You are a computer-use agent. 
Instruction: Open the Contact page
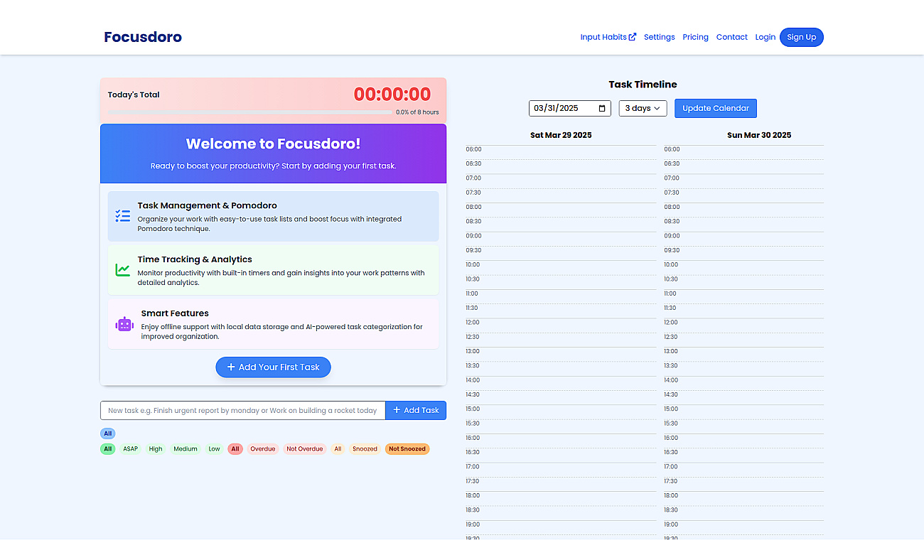pos(732,37)
